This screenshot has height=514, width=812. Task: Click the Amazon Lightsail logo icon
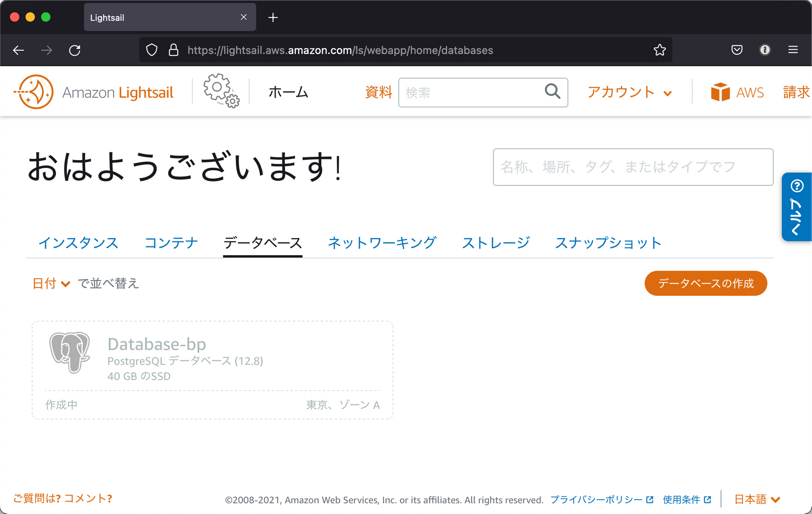34,92
